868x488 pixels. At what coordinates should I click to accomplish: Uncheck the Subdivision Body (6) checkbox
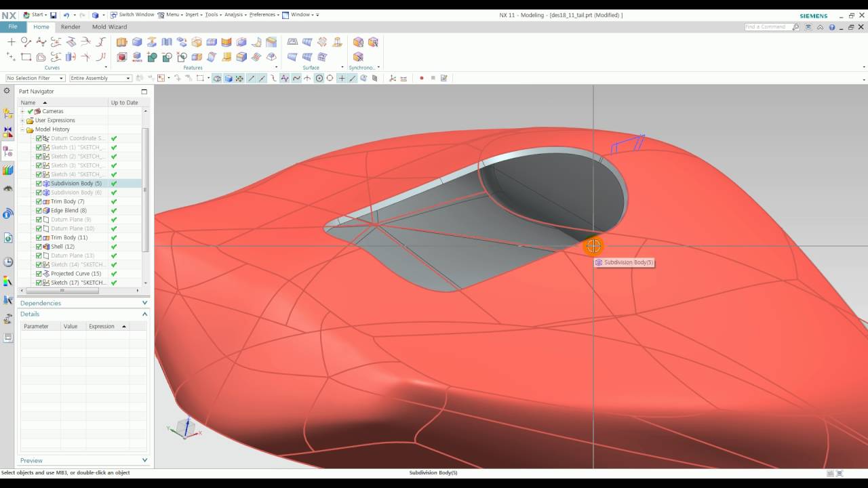[39, 192]
